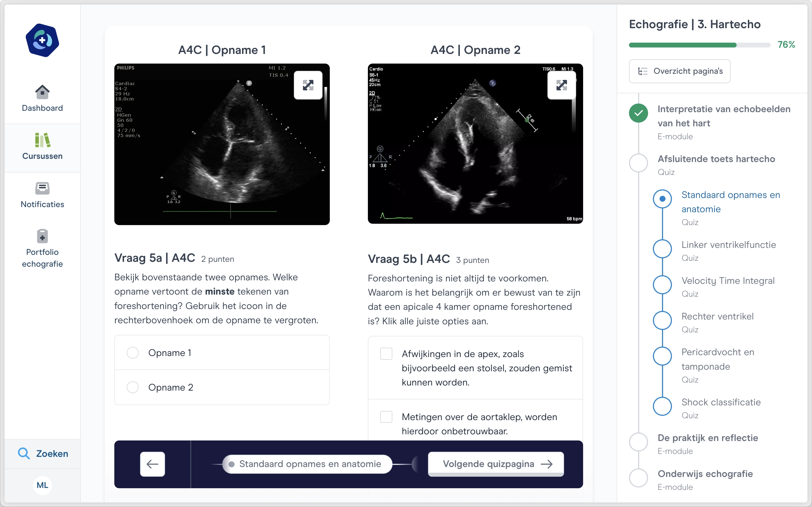The height and width of the screenshot is (507, 812).
Task: Select the Opname 2 radio option
Action: [133, 387]
